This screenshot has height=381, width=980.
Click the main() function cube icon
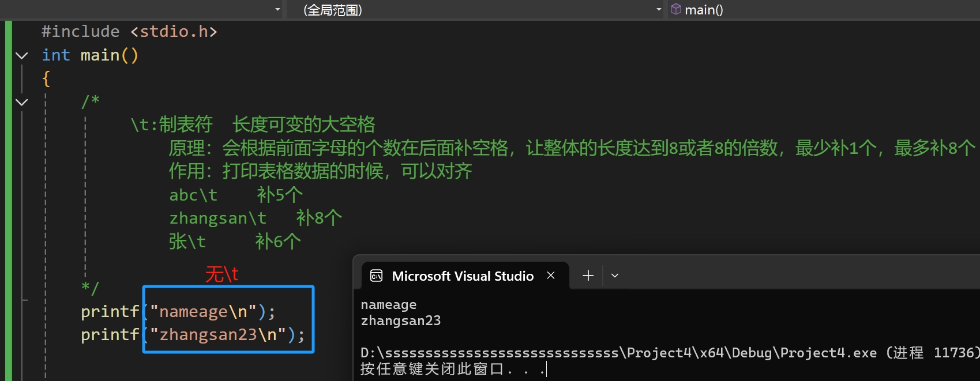(x=676, y=9)
